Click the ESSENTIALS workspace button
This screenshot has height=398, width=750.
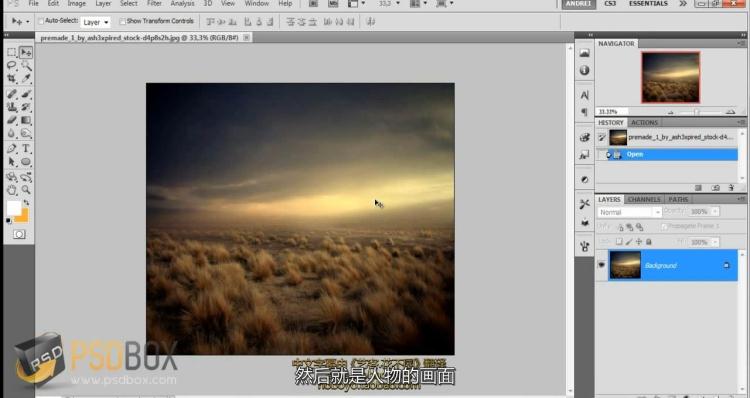[x=648, y=3]
